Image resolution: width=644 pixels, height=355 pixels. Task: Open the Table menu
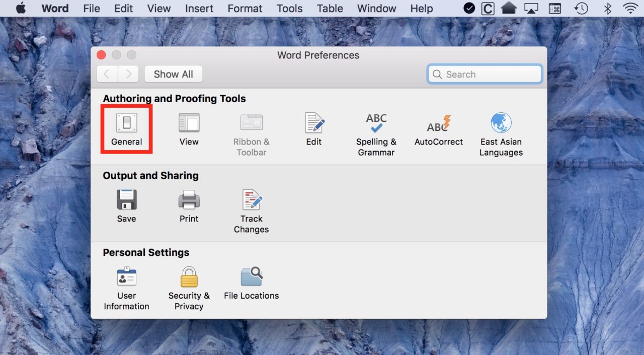coord(330,8)
